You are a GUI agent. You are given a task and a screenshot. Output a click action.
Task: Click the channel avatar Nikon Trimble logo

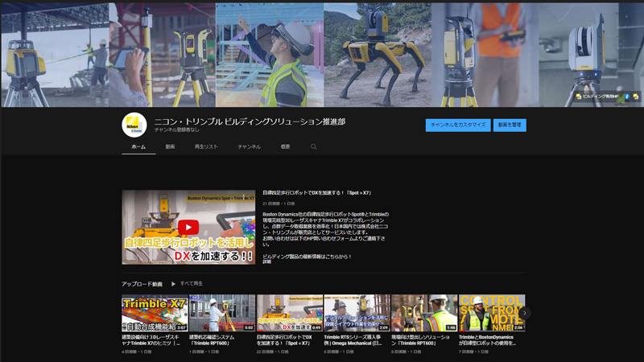pos(134,125)
